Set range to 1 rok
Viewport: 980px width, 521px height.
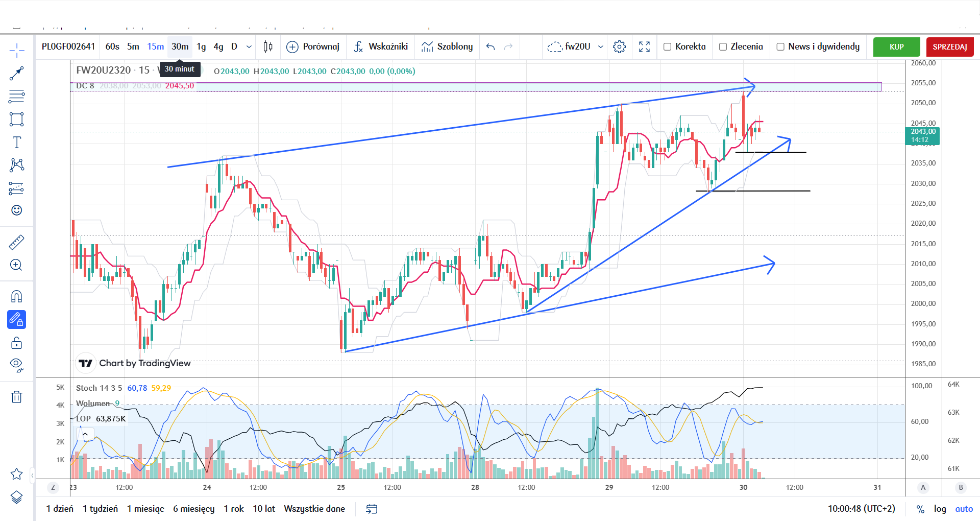[x=234, y=509]
